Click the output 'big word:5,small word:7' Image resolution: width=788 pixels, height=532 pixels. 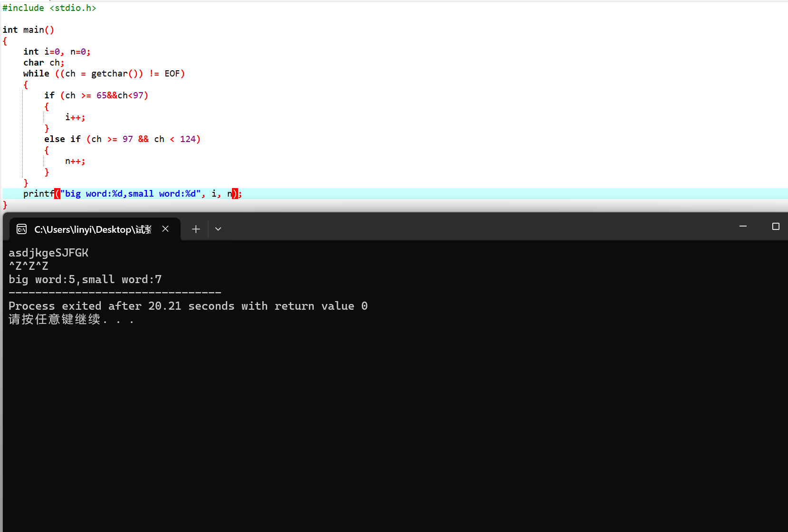(85, 279)
